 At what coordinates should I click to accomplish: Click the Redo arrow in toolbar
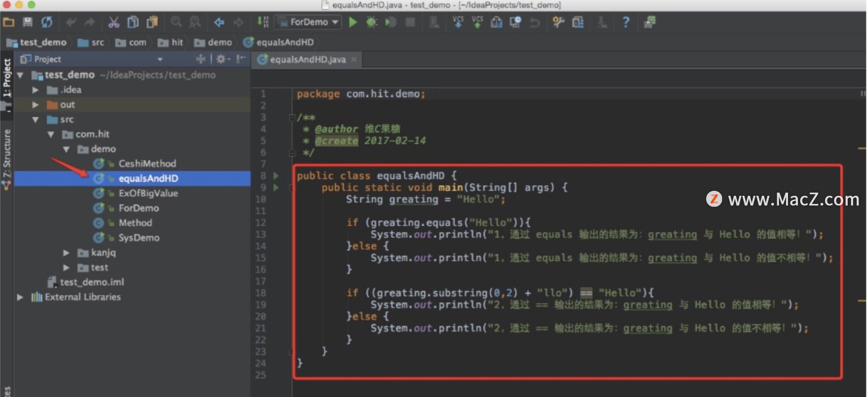point(90,22)
